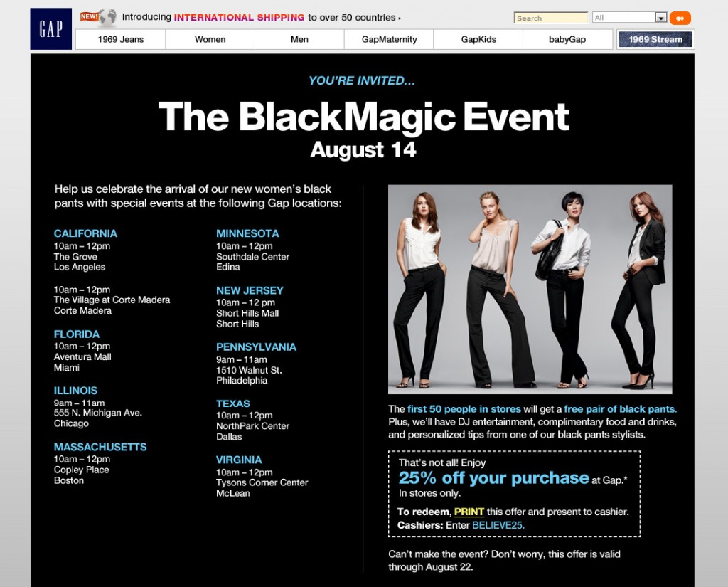Screen dimensions: 728x587
Task: Click the NorthPark Center line
Action: tap(252, 425)
